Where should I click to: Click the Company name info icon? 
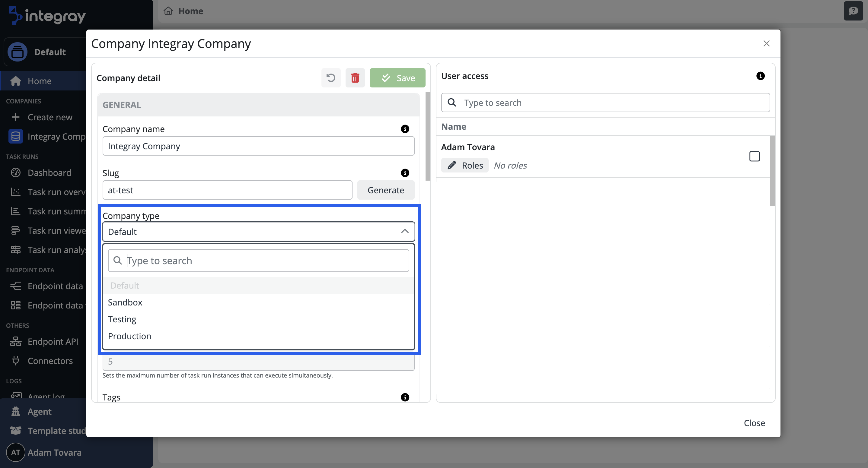[x=405, y=129]
